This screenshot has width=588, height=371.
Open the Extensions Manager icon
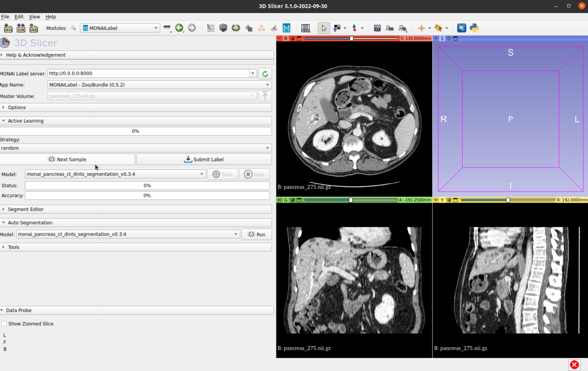coord(461,28)
